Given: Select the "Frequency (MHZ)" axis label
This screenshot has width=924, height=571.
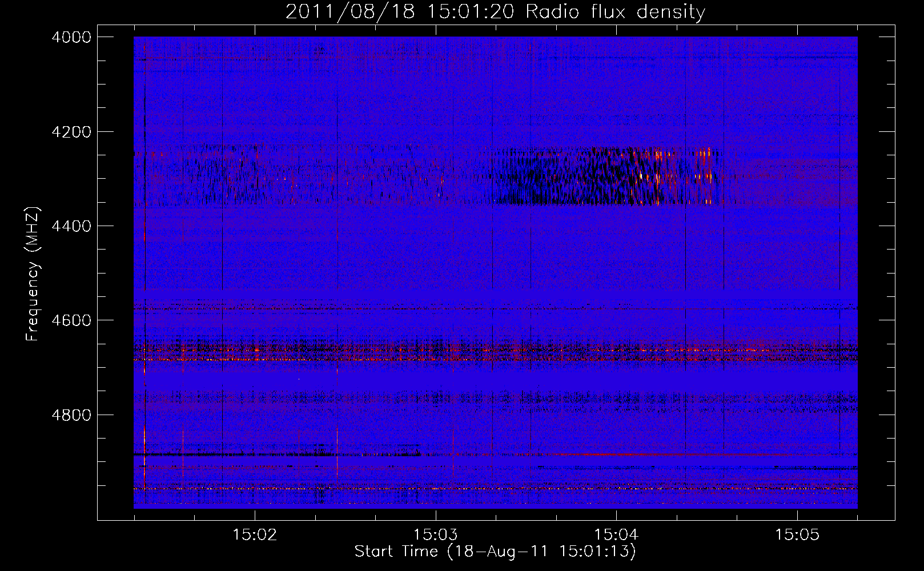Looking at the screenshot, I should click(33, 274).
